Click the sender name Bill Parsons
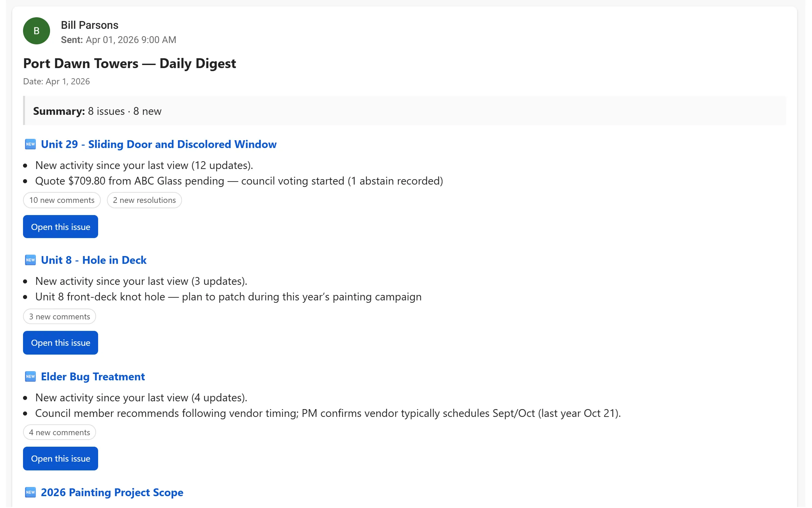This screenshot has width=812, height=508. [x=90, y=25]
